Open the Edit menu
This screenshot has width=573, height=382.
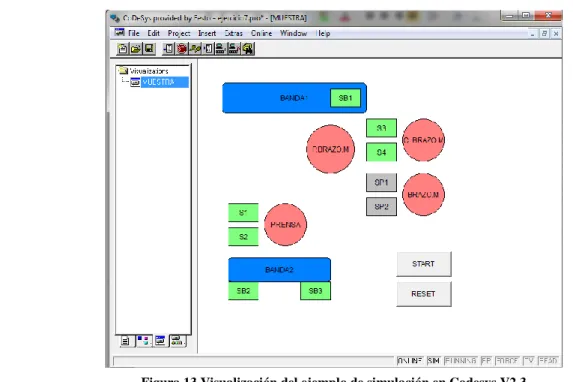click(153, 33)
